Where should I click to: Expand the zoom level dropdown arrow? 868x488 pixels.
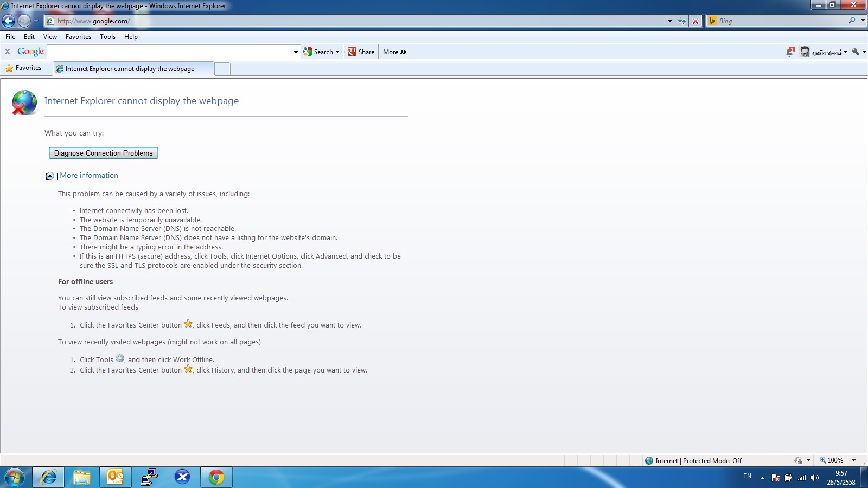[854, 460]
